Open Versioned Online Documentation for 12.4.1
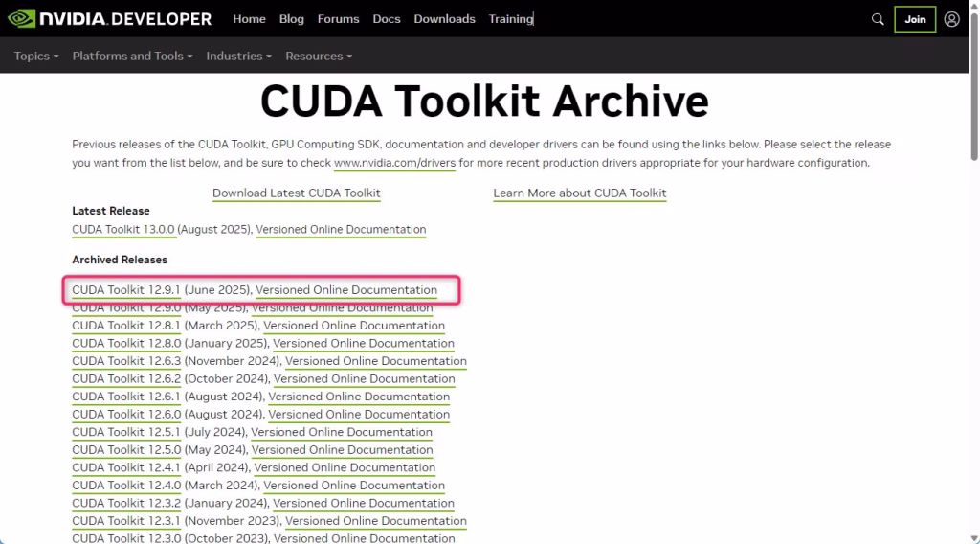980x544 pixels. tap(345, 467)
